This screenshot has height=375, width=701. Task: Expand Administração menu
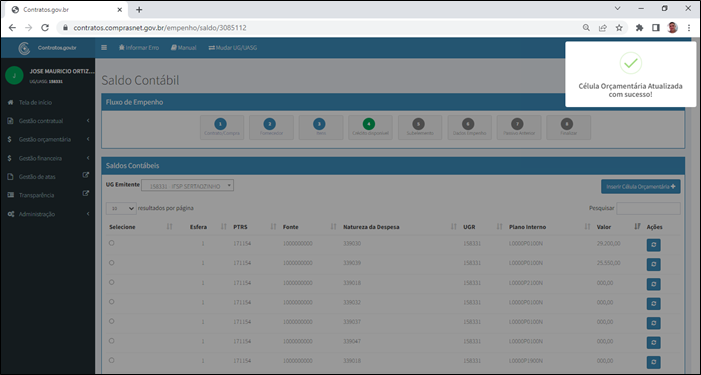(48, 214)
